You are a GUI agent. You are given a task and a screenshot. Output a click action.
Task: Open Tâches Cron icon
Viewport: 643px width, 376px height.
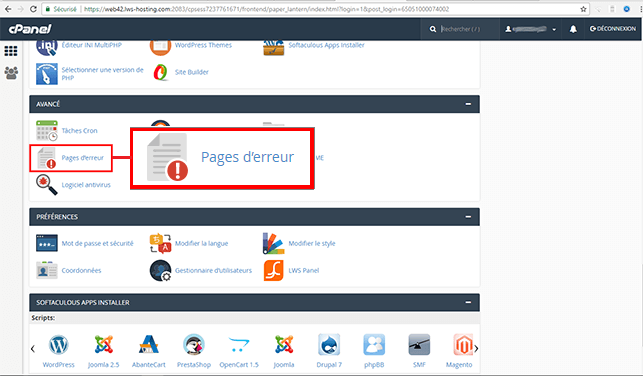click(47, 130)
